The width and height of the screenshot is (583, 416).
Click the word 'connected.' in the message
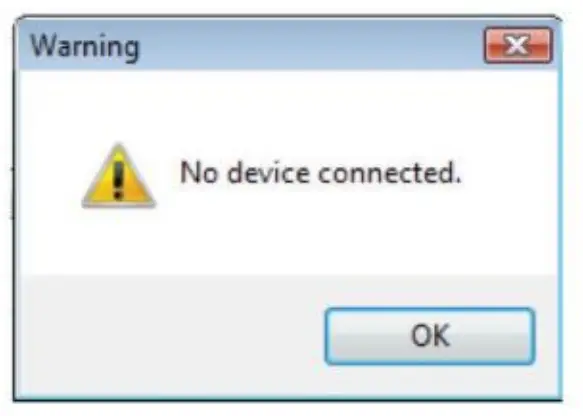(x=390, y=173)
